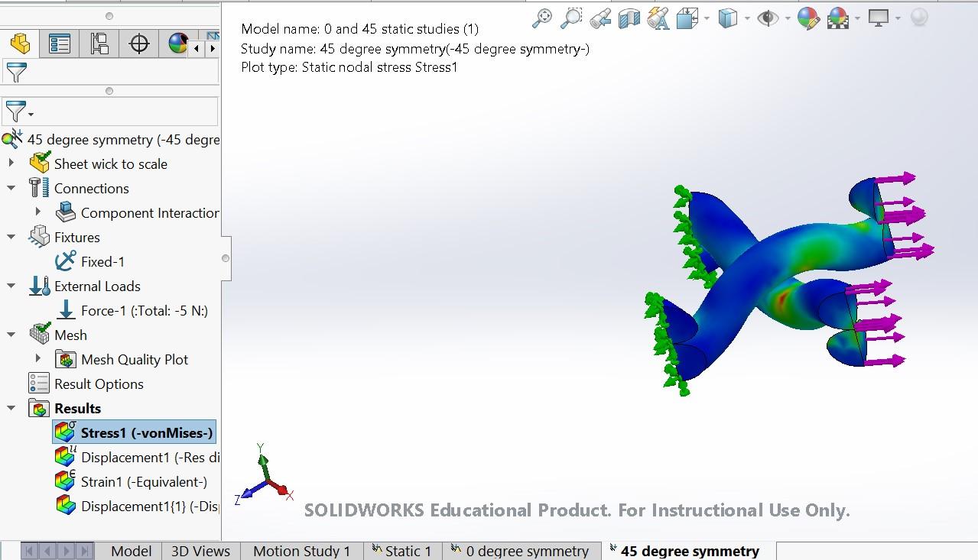Open the DimXpertManager crosshair tab
Screen dimensions: 978x560
tap(139, 44)
